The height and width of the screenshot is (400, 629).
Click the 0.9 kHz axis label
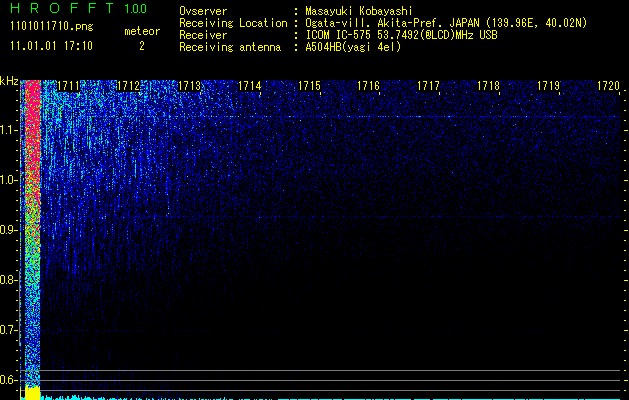click(9, 230)
